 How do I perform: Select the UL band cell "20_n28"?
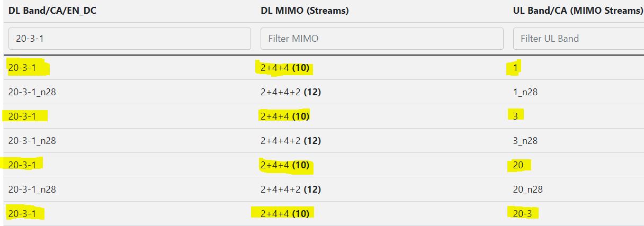pyautogui.click(x=529, y=189)
